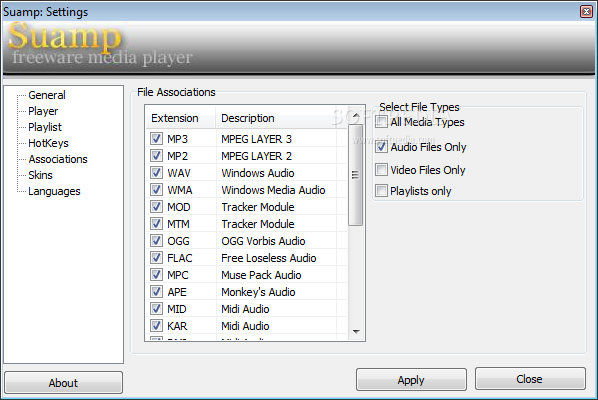Click the list scrollbar up arrow
598x400 pixels.
(356, 115)
